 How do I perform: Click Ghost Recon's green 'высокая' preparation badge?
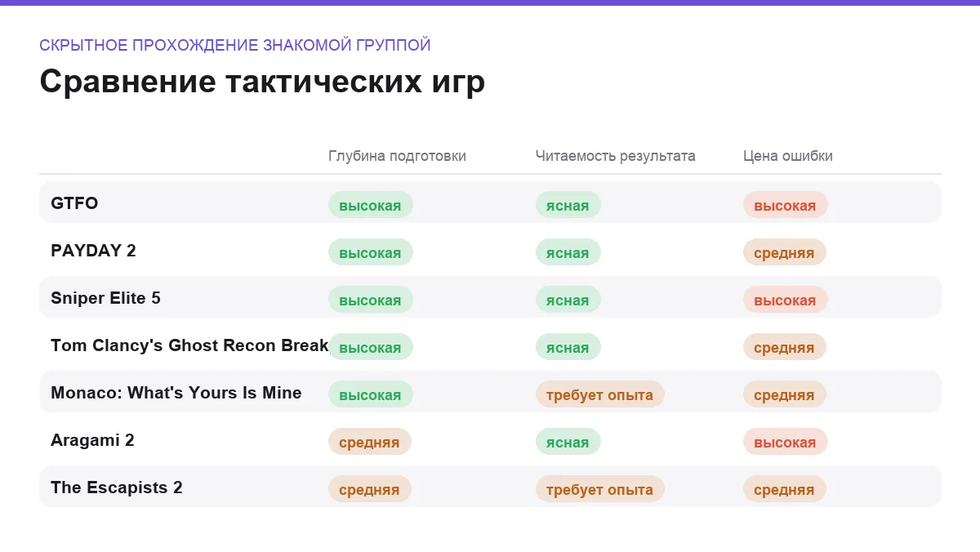click(371, 347)
